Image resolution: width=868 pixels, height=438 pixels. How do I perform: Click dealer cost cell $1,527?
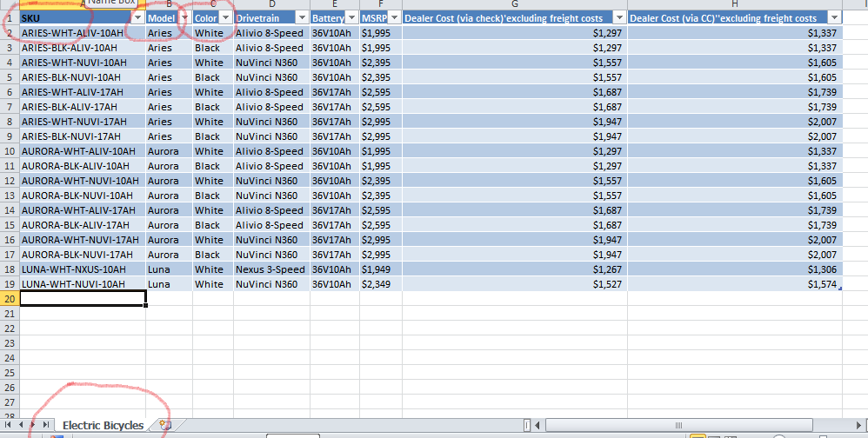515,283
